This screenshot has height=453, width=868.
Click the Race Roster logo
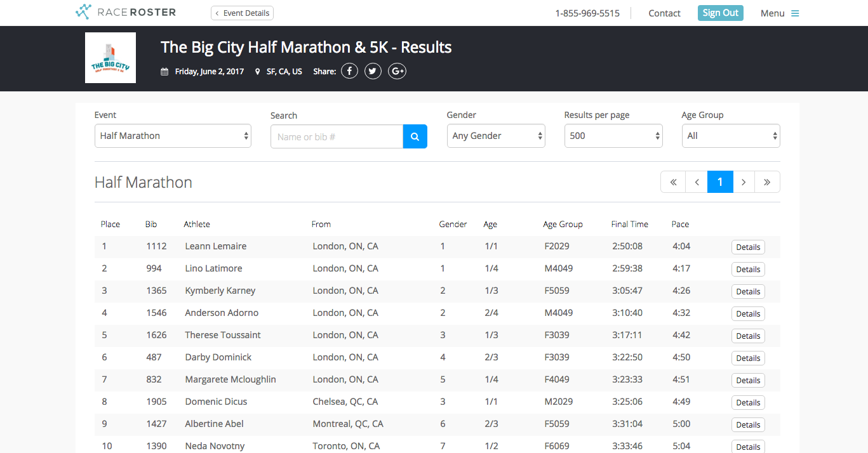(x=125, y=13)
